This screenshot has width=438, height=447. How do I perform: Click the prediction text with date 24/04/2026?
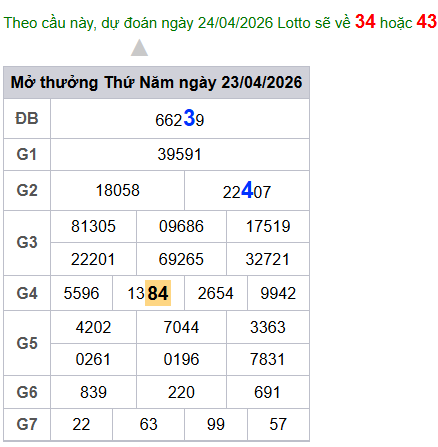coord(220,22)
